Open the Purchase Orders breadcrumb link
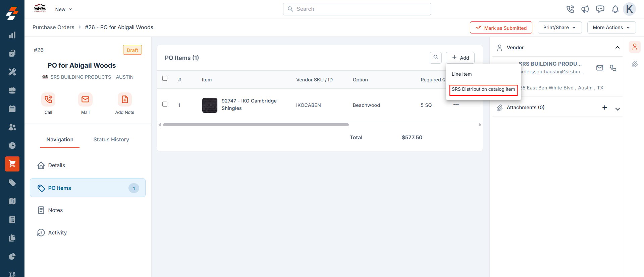Viewport: 644px width, 277px height. (x=53, y=27)
